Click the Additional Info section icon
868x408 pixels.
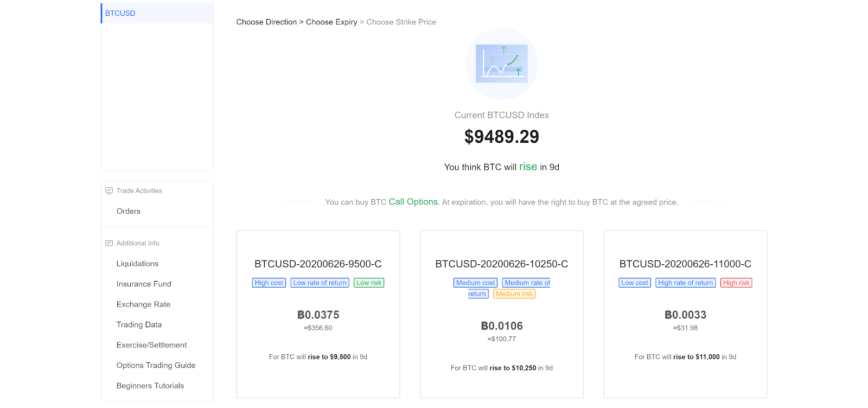pyautogui.click(x=109, y=243)
